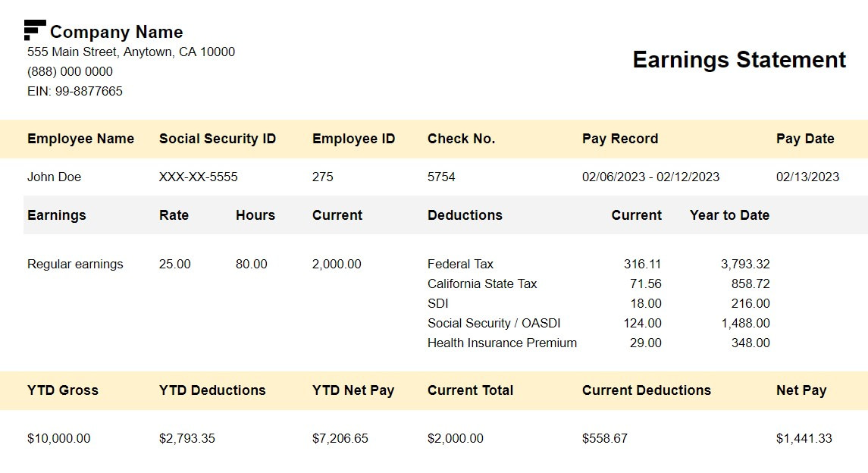
Task: Select the Social Security ID value
Action: 198,177
